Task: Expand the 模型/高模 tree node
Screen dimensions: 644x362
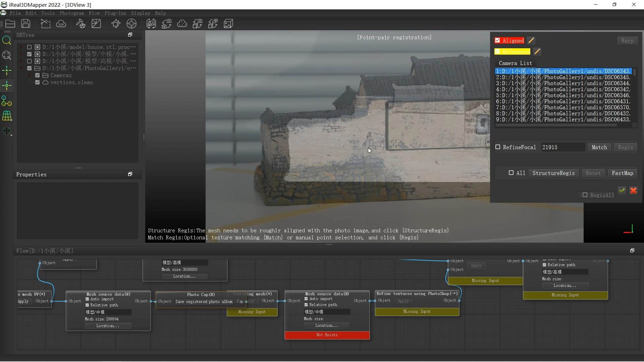Action: (x=22, y=61)
